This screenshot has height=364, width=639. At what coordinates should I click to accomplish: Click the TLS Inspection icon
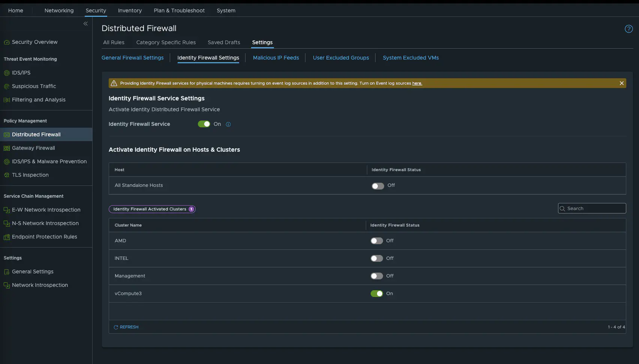point(7,175)
